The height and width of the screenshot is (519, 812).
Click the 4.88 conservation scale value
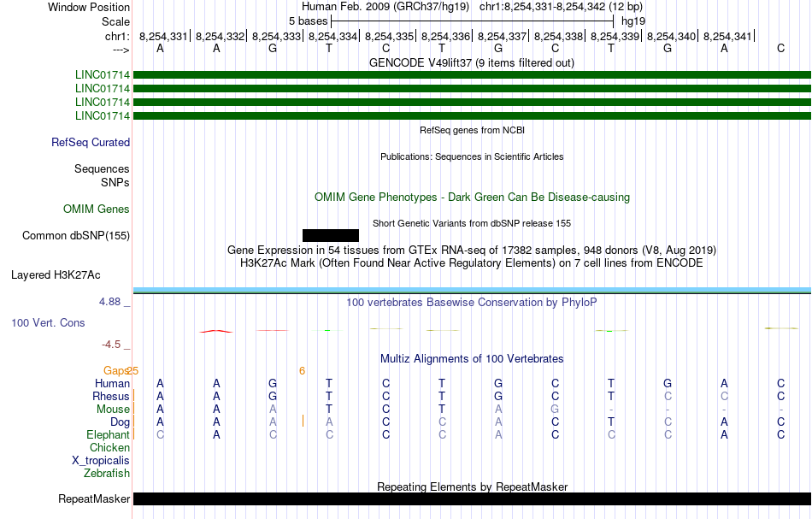tap(109, 302)
